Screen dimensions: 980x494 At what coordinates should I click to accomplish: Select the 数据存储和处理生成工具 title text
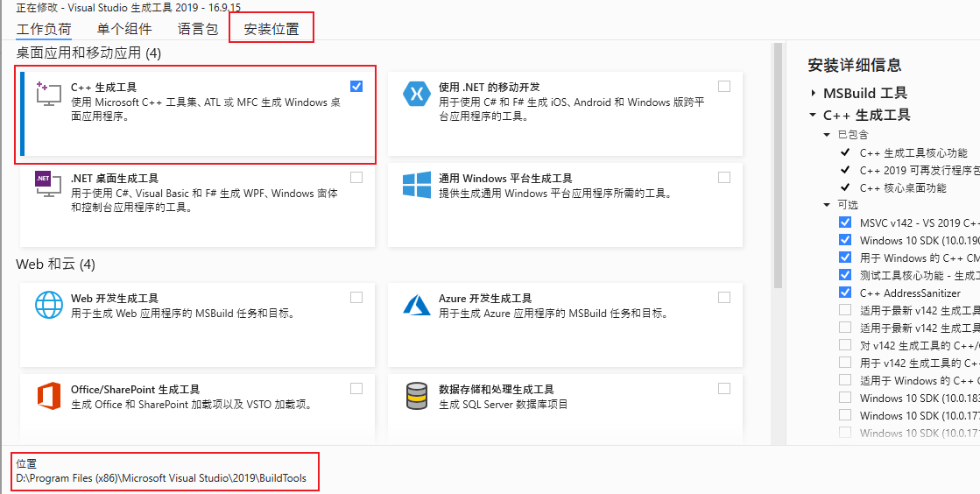pos(497,390)
